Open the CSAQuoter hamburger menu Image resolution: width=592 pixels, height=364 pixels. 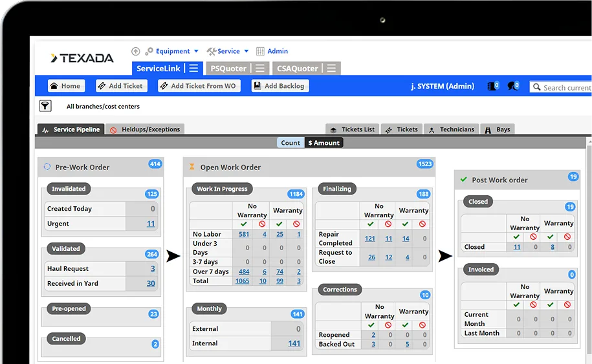[x=331, y=69]
